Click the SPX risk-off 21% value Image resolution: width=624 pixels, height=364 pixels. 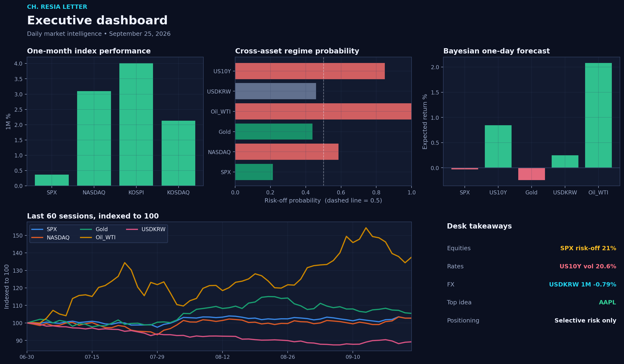click(588, 248)
